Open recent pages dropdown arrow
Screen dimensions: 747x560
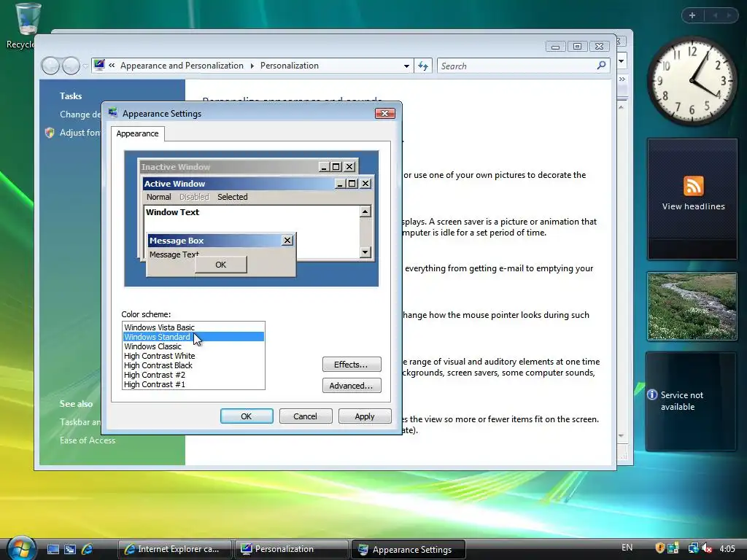[85, 66]
